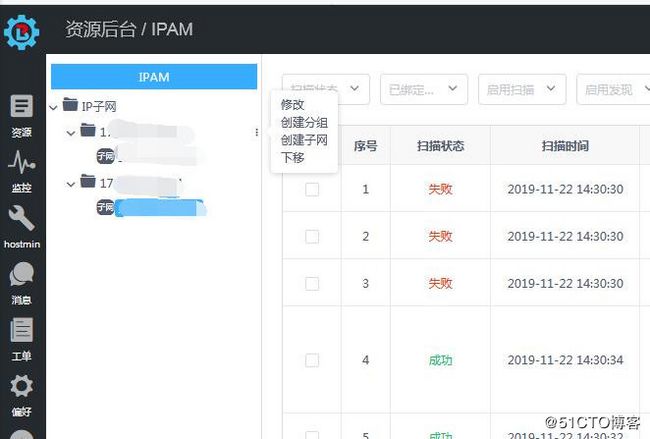Select the first 子网 badge under group 1.
This screenshot has width=650, height=439.
105,156
